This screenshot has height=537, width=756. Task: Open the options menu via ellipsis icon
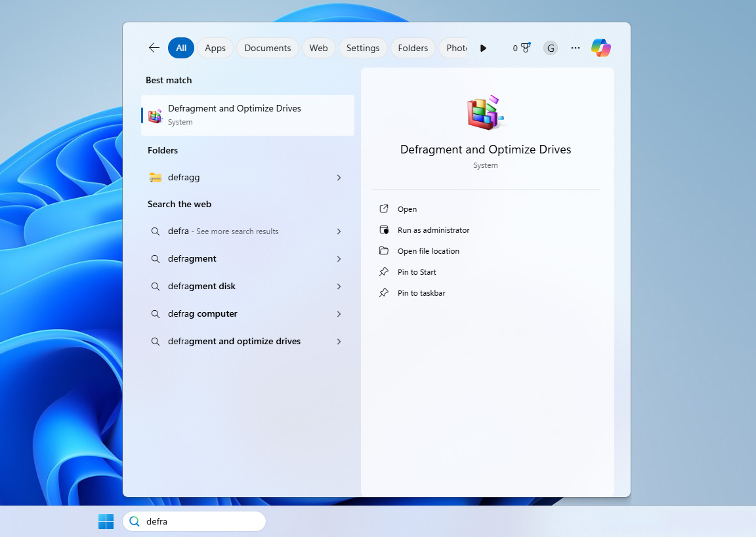coord(576,47)
